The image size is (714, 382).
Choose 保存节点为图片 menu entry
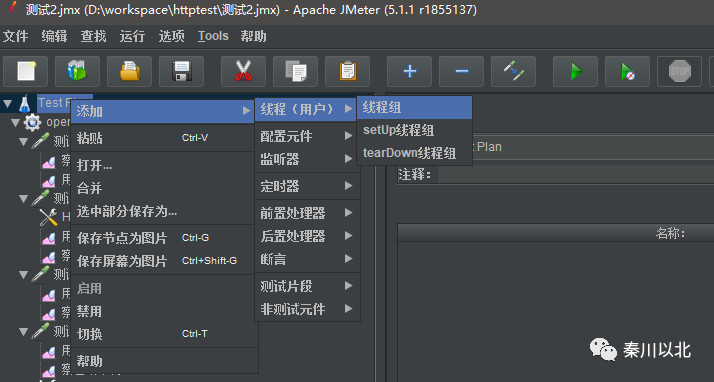coord(163,238)
